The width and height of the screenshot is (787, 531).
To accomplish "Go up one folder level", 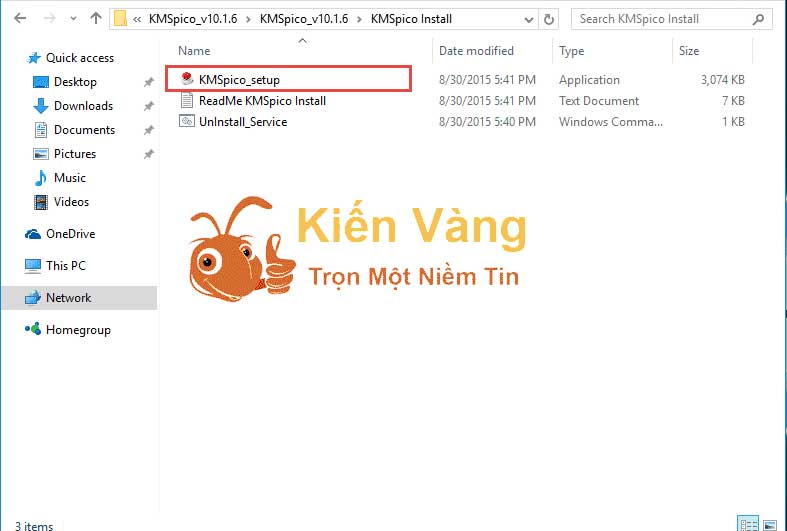I will click(95, 19).
